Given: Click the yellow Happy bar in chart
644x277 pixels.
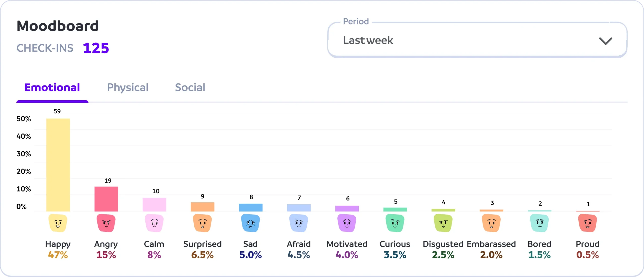Looking at the screenshot, I should click(x=58, y=165).
